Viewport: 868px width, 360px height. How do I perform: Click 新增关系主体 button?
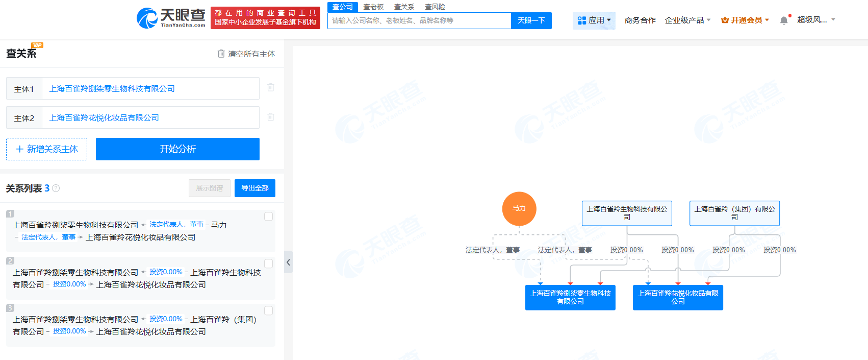(46, 149)
